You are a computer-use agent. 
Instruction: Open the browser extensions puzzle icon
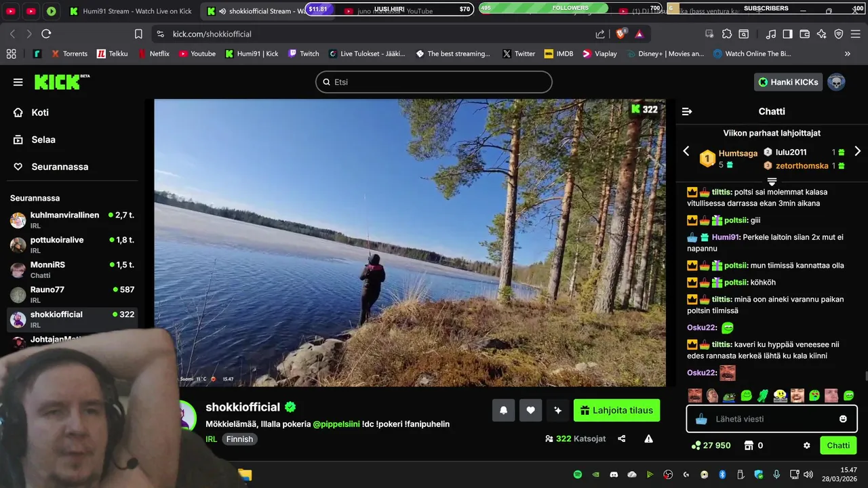[x=727, y=34]
